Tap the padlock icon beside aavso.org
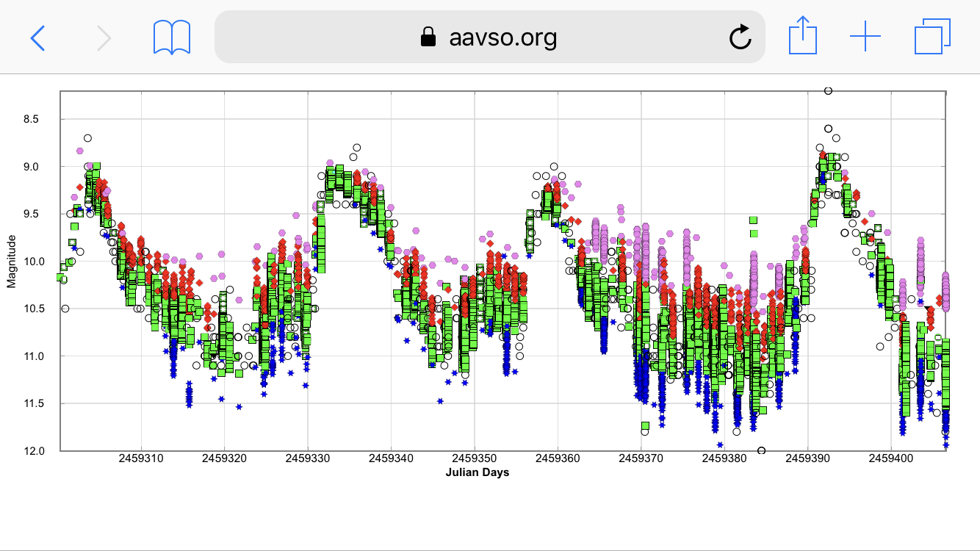980x551 pixels. click(x=428, y=37)
